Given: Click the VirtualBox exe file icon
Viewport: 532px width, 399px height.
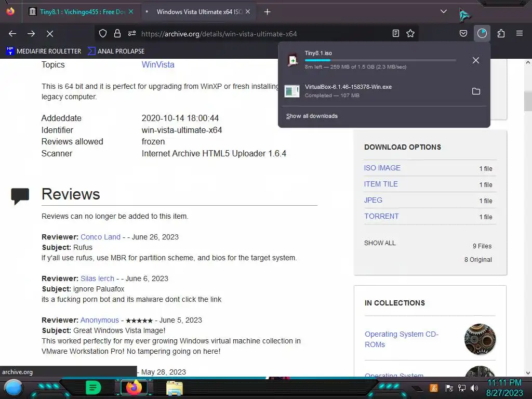Looking at the screenshot, I should pos(292,91).
